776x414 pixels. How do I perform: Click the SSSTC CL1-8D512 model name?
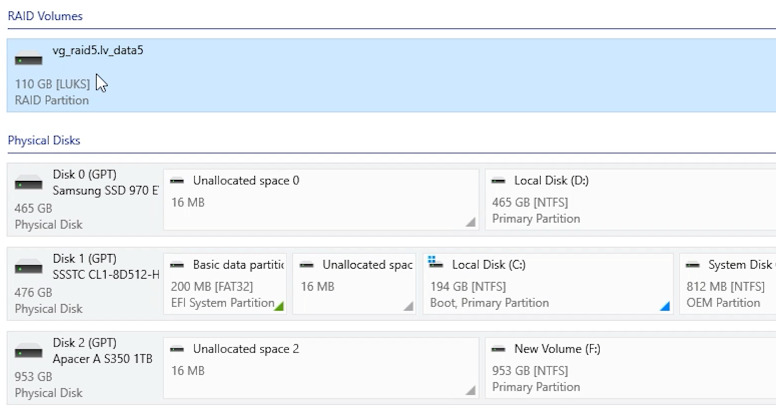click(x=106, y=275)
